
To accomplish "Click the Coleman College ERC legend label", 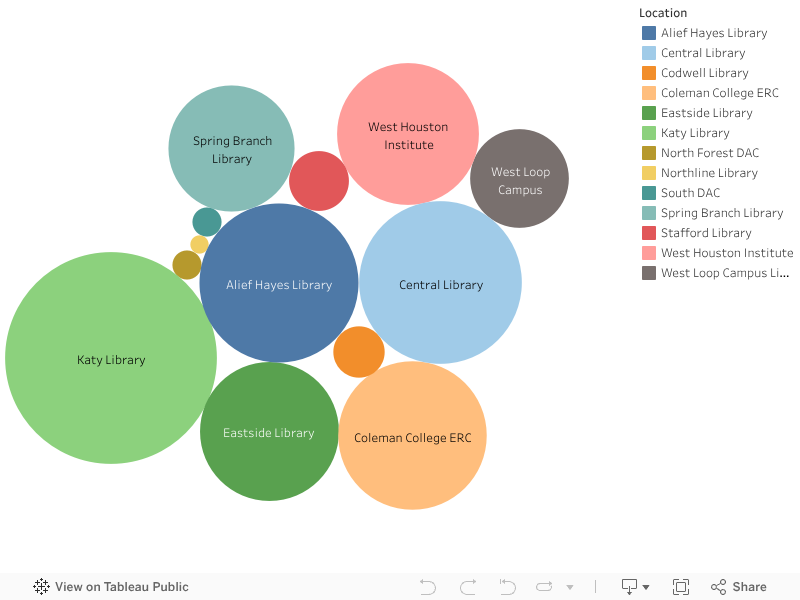I will coord(720,93).
